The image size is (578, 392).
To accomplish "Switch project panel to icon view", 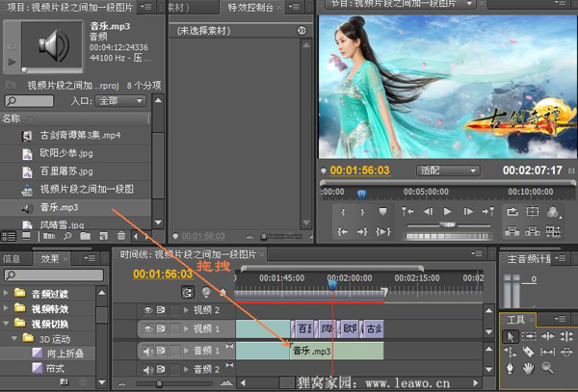I will click(x=26, y=236).
